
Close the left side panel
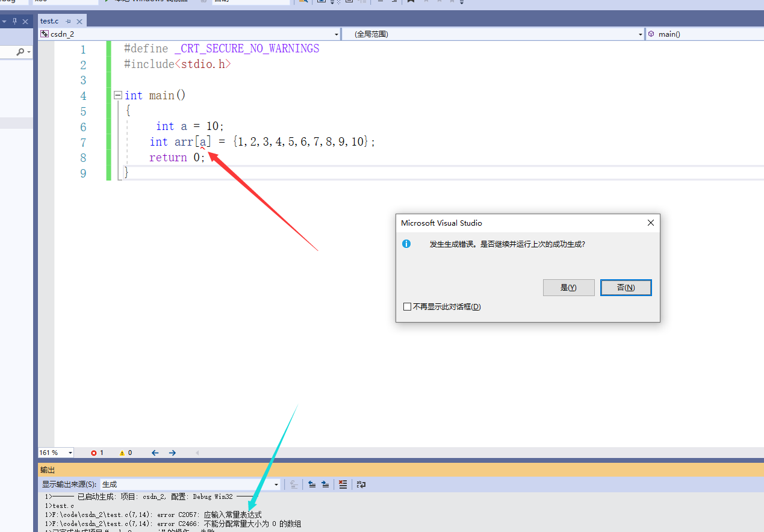[25, 21]
